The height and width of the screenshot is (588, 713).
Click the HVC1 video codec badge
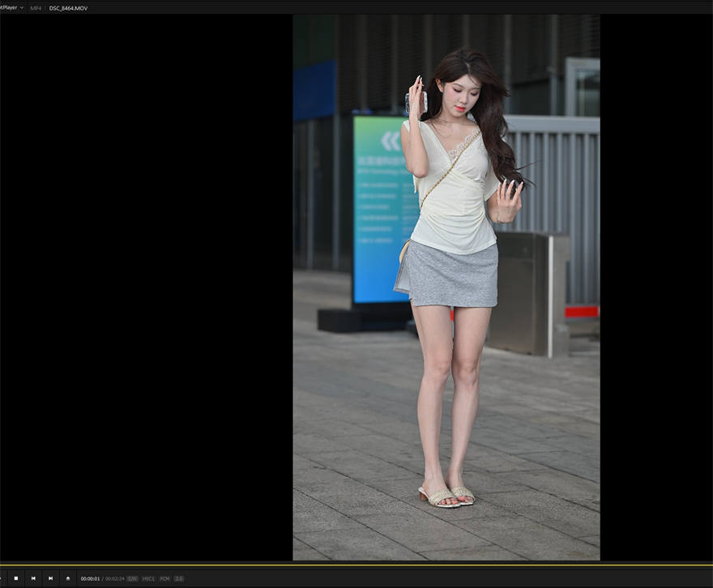tap(149, 578)
